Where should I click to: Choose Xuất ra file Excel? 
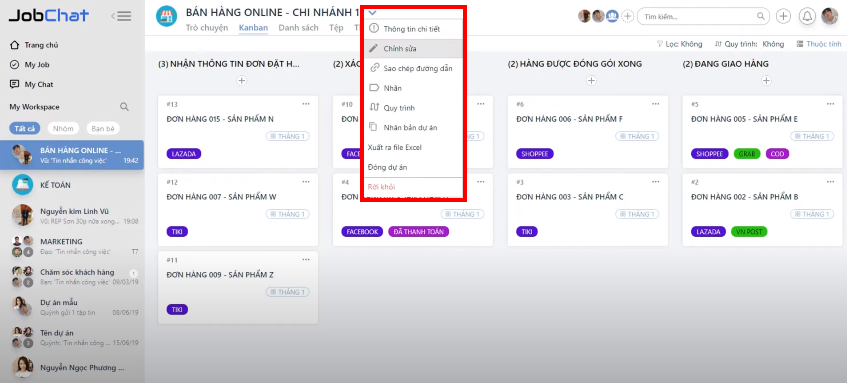tap(413, 147)
